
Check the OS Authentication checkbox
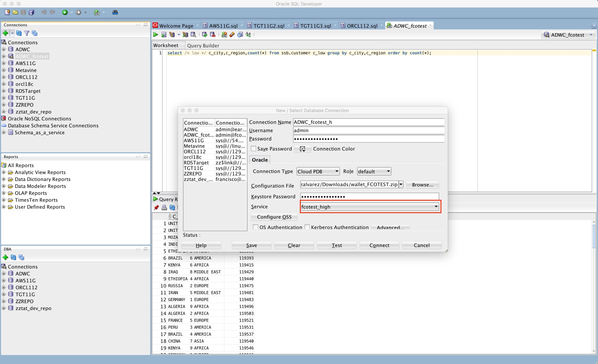pyautogui.click(x=255, y=227)
